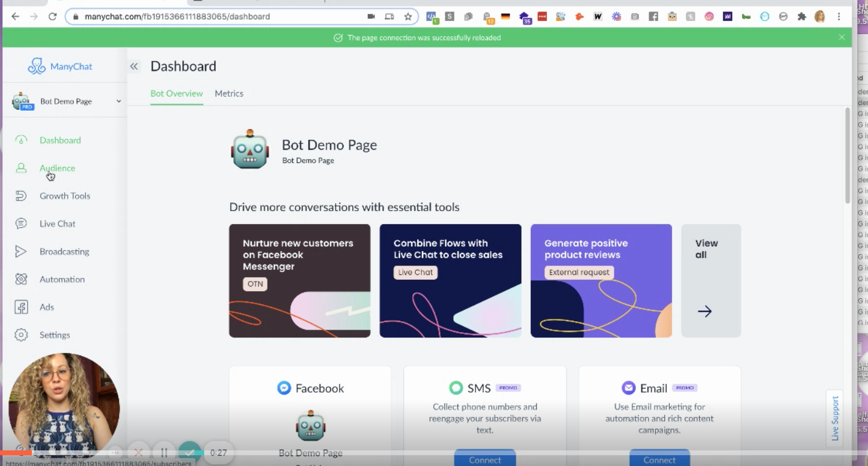Click the SMS channel circle icon
Screen dimensions: 868x466
click(456, 388)
